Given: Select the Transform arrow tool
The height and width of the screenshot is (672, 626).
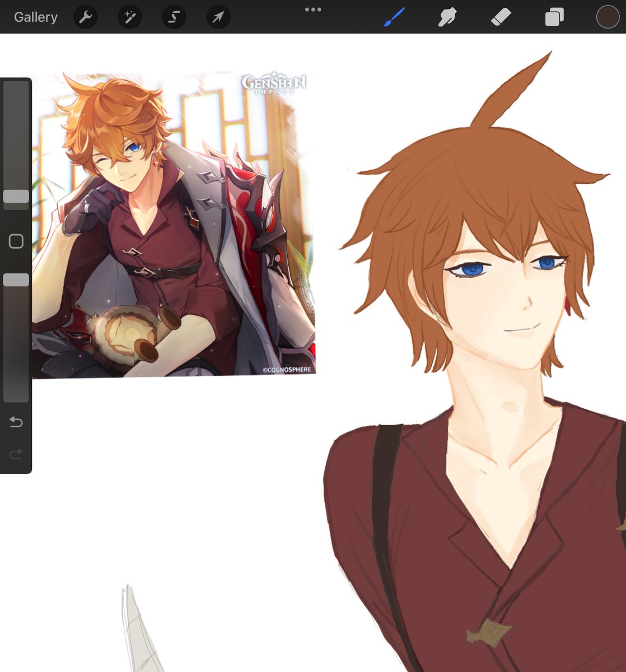Looking at the screenshot, I should click(x=218, y=17).
